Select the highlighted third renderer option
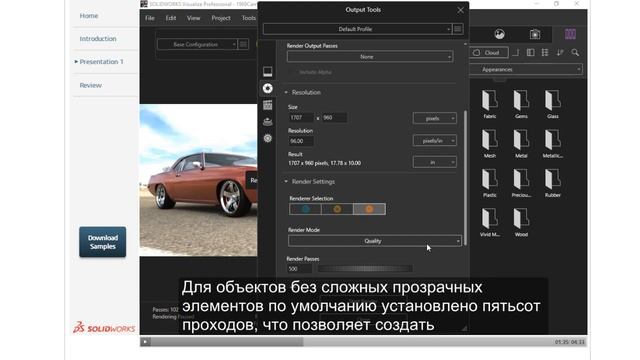Image resolution: width=640 pixels, height=360 pixels. coord(369,209)
